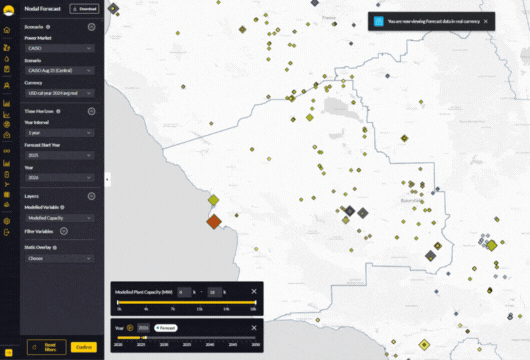The width and height of the screenshot is (530, 360).
Task: Open the Modelled Variable dropdown
Action: click(x=60, y=218)
